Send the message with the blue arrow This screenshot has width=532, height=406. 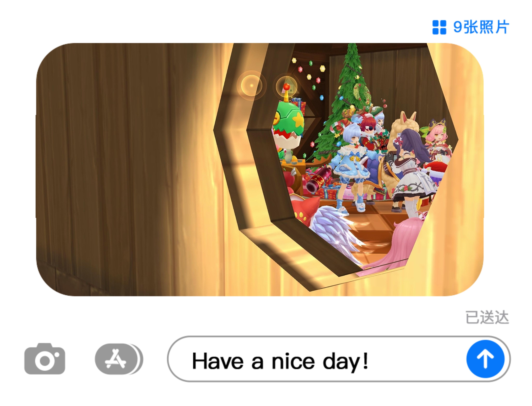pyautogui.click(x=485, y=359)
